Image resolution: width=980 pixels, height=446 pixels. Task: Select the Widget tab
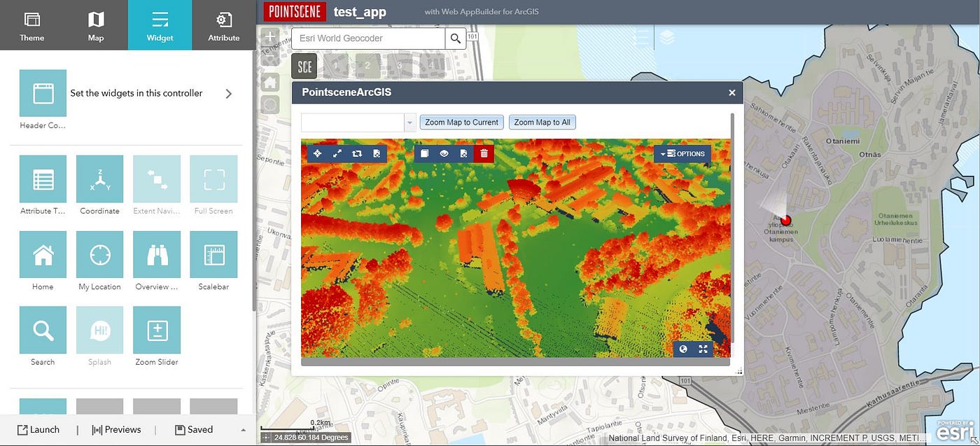coord(160,25)
